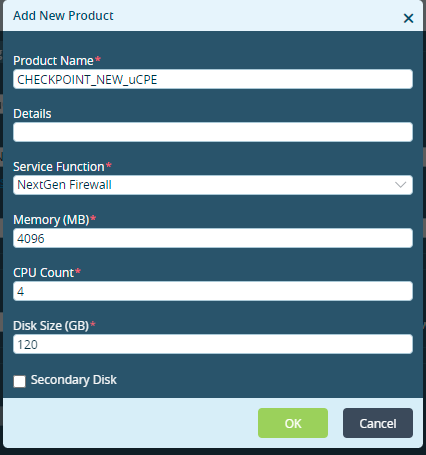426x455 pixels.
Task: Click the Memory (MB) input field
Action: click(x=213, y=238)
